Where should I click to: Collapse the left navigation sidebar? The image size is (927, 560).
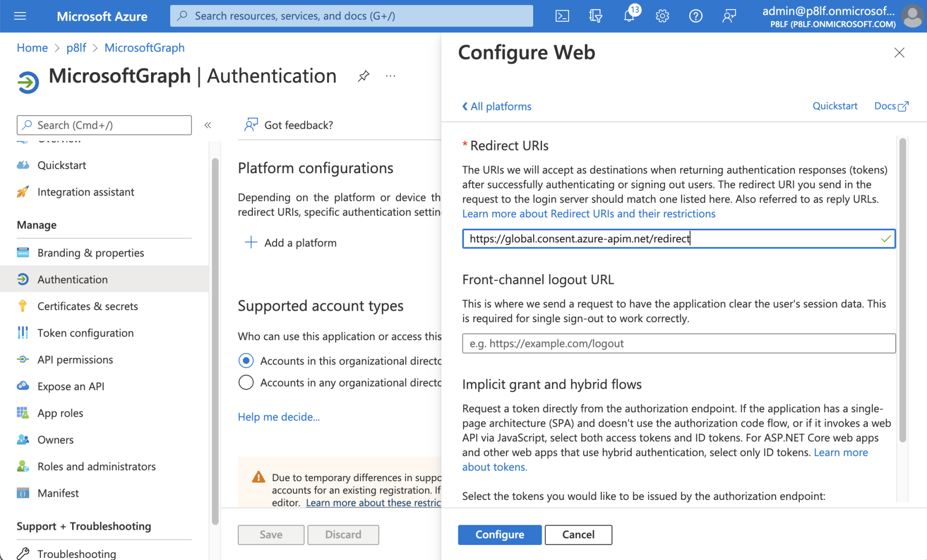(x=208, y=125)
